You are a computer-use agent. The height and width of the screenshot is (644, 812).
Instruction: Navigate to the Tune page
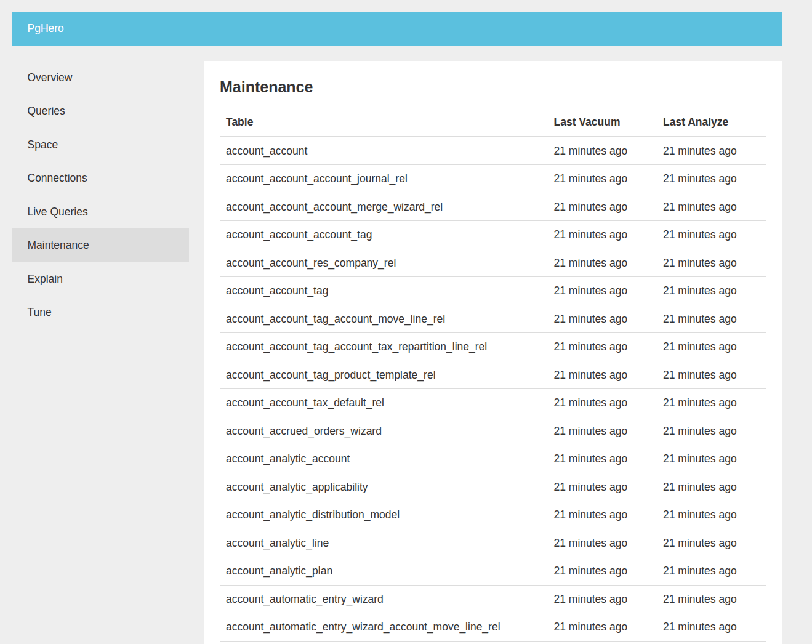39,312
